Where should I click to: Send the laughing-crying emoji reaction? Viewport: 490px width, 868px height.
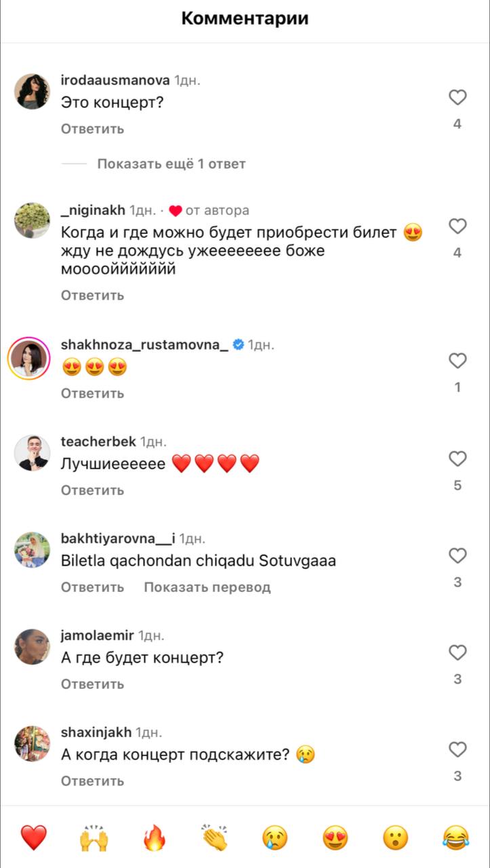tap(456, 838)
